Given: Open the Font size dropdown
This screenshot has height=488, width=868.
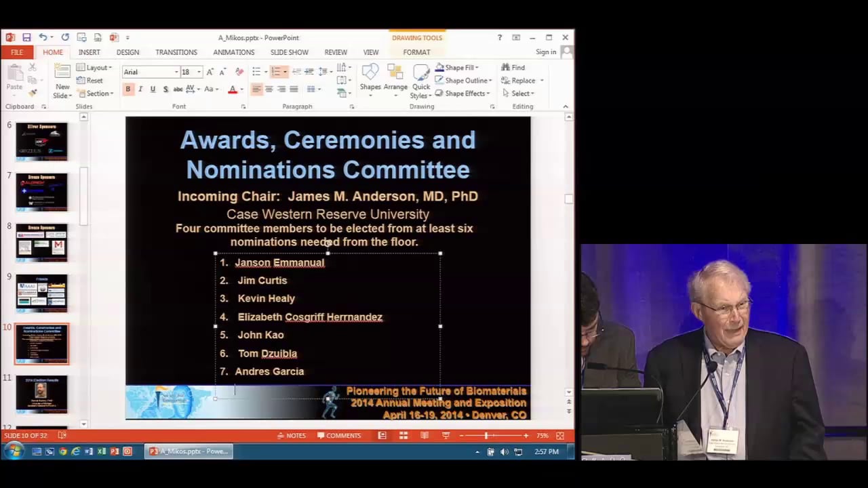Looking at the screenshot, I should pyautogui.click(x=199, y=72).
